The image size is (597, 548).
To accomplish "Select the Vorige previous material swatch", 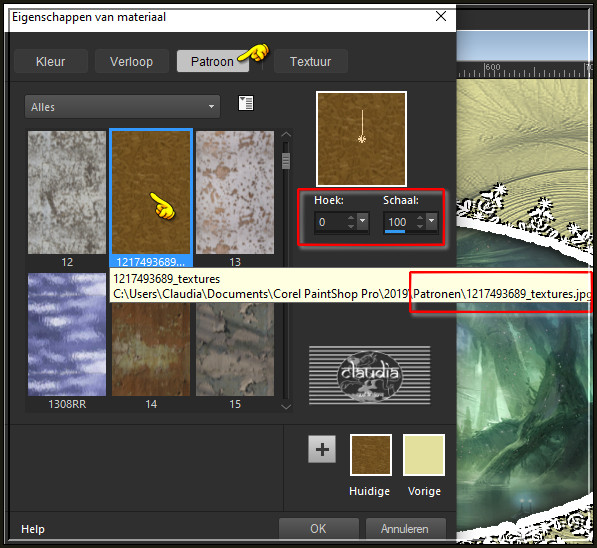I will click(x=424, y=455).
